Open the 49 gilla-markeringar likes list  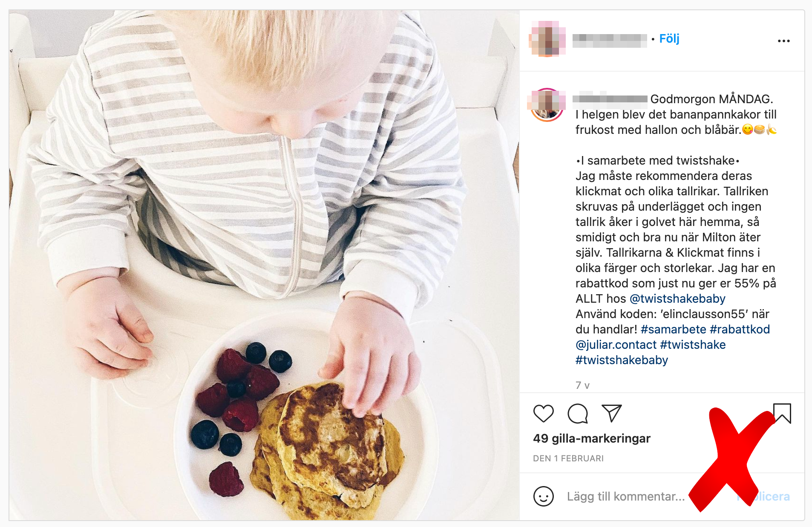coord(591,438)
